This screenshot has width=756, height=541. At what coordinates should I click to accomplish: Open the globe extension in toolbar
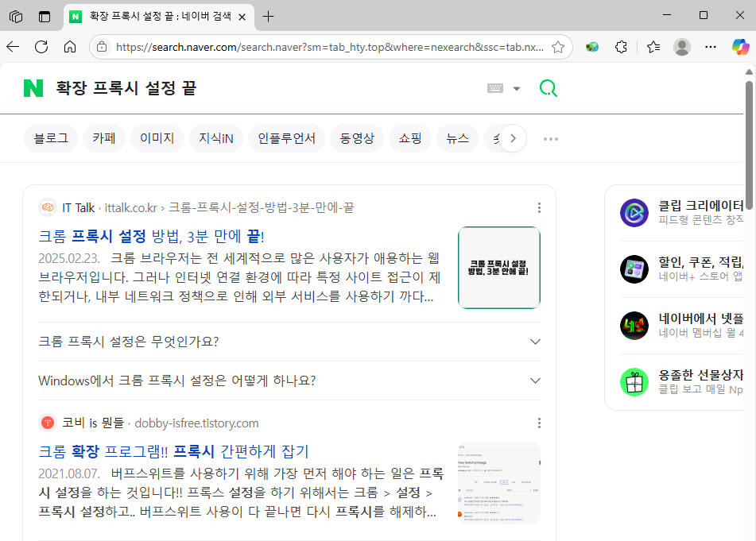tap(592, 47)
